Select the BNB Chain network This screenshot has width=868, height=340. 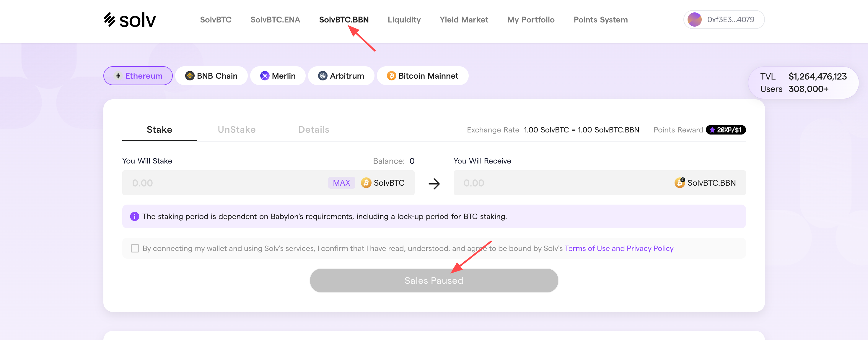click(211, 76)
